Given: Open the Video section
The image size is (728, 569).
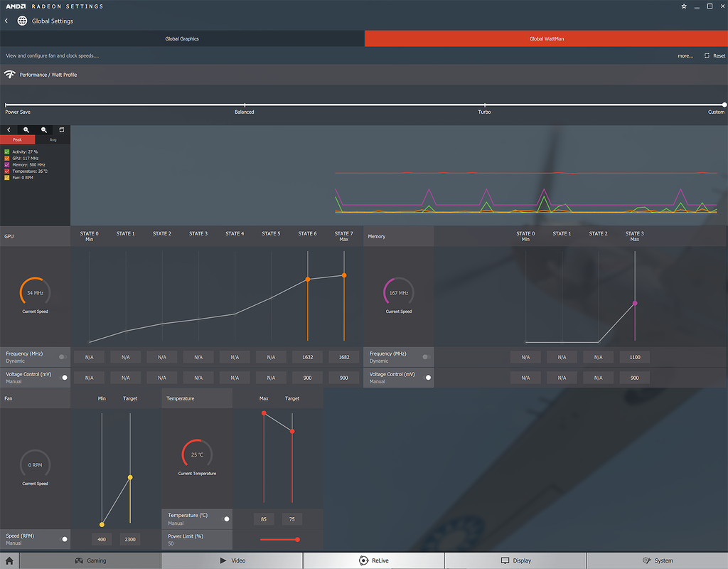Looking at the screenshot, I should coord(232,560).
